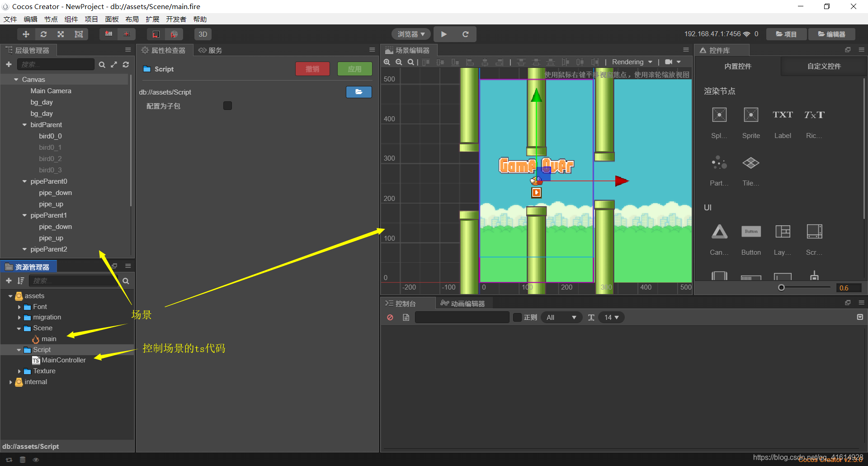Open the 组件 menu
The image size is (868, 466).
(71, 19)
